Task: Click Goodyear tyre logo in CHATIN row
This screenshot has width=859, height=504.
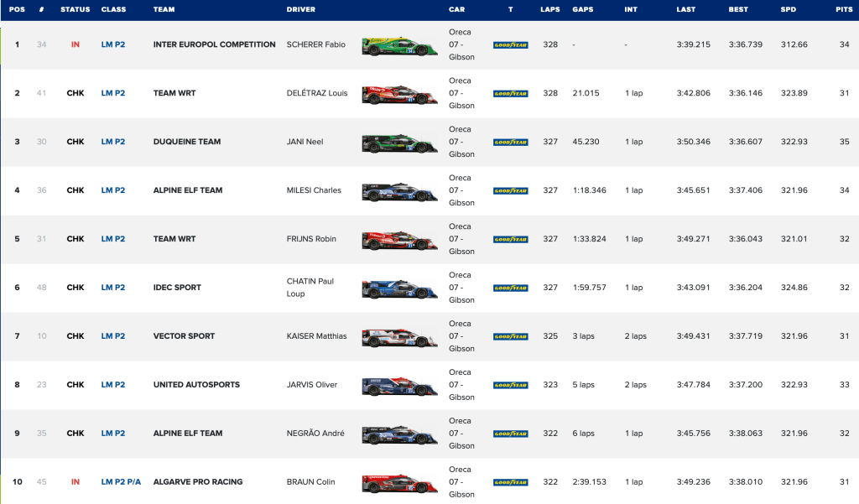Action: [511, 288]
